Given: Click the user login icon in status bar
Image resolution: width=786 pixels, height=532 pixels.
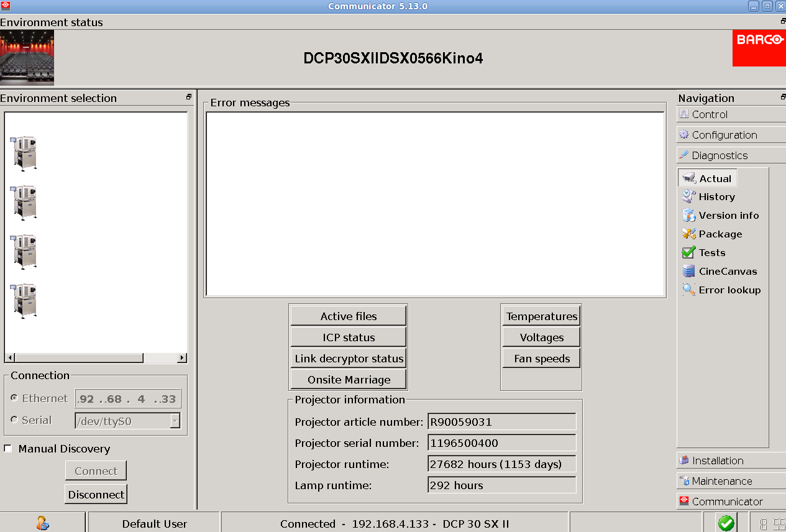Looking at the screenshot, I should click(42, 523).
